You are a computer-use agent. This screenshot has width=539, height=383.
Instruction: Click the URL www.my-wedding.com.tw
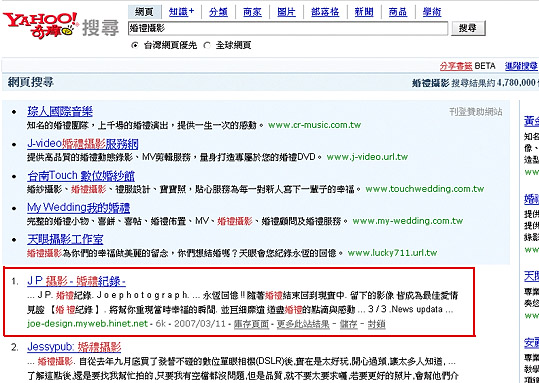point(408,221)
